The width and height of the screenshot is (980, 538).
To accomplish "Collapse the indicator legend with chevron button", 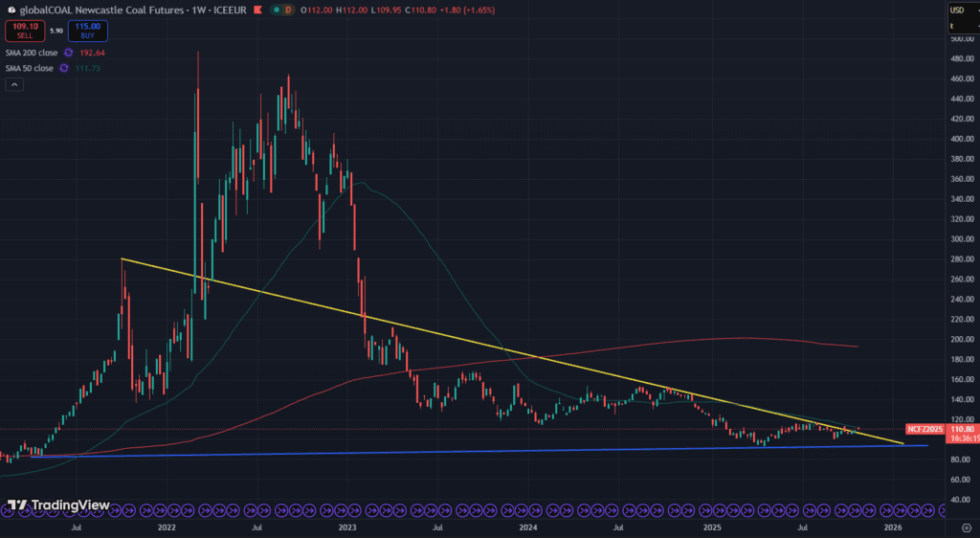I will tap(14, 84).
